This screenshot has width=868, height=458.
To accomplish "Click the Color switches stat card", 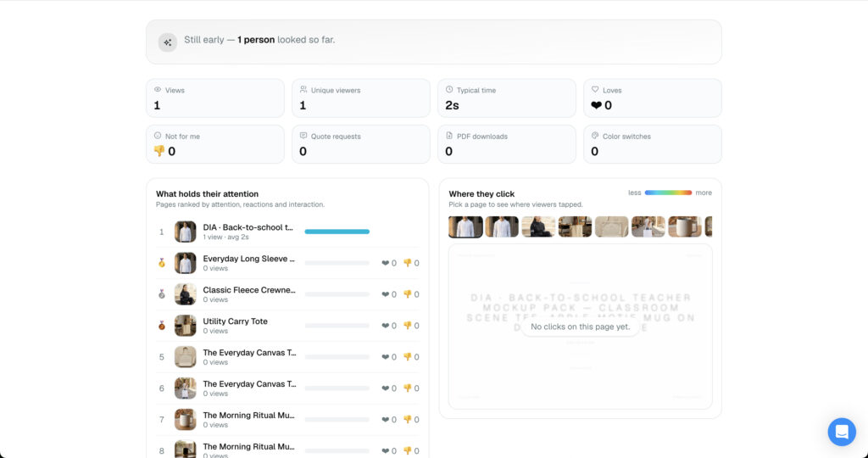I will (x=653, y=144).
